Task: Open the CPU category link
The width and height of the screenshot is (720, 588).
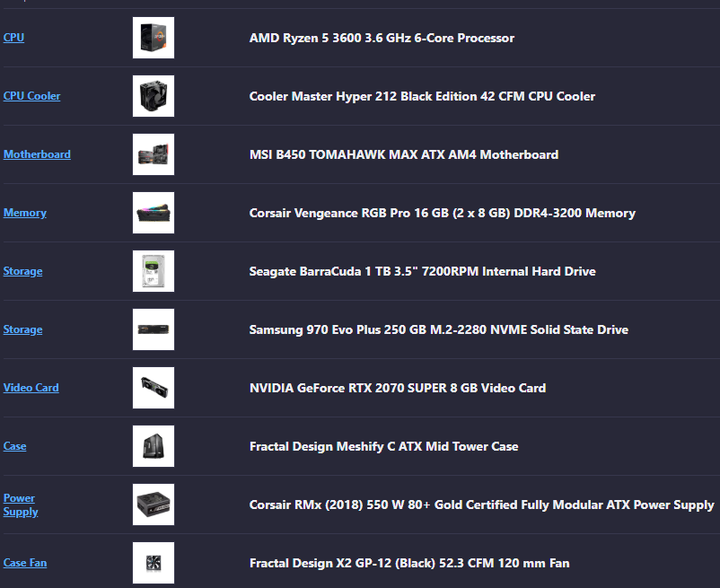Action: pyautogui.click(x=13, y=38)
